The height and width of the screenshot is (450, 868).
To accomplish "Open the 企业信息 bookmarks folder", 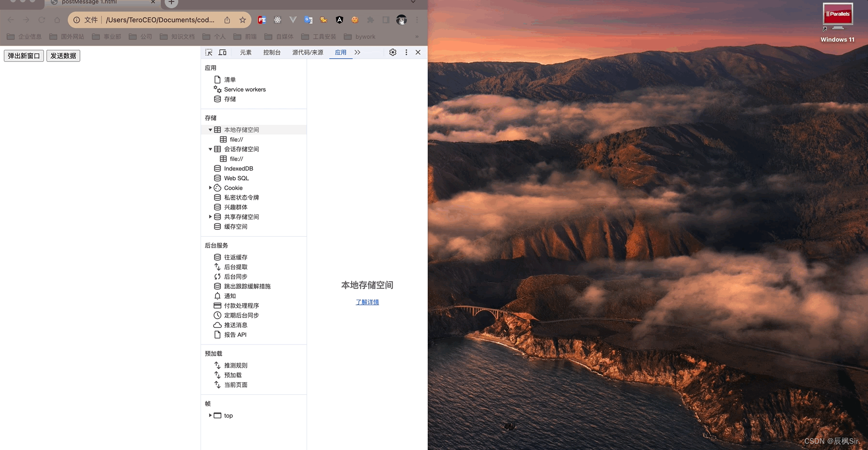I will click(x=24, y=37).
